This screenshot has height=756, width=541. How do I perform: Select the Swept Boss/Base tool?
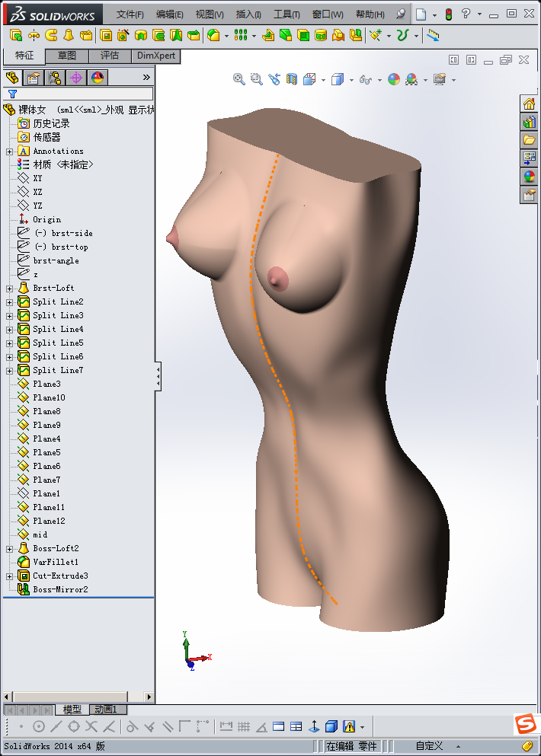(x=51, y=35)
